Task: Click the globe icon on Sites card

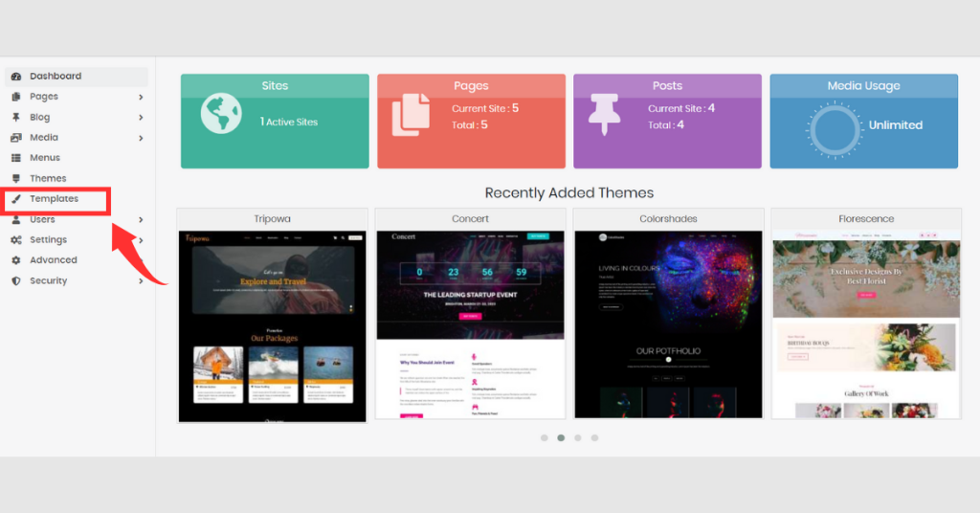Action: pos(221,114)
